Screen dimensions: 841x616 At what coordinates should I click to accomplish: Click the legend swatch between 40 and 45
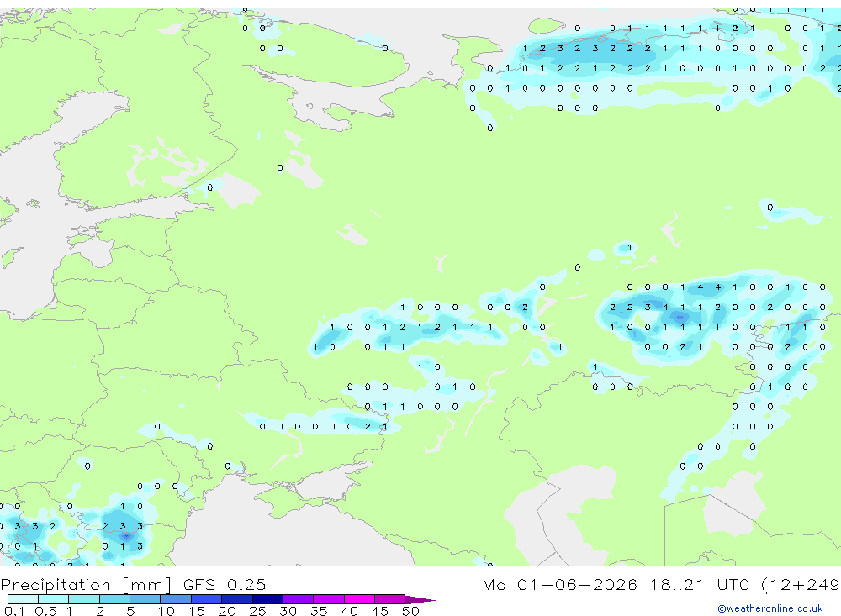click(359, 599)
